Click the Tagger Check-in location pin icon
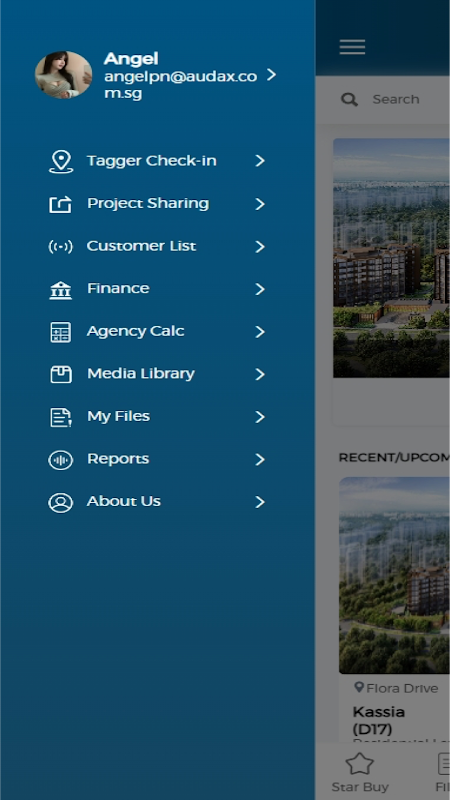The width and height of the screenshot is (450, 800). coord(61,161)
